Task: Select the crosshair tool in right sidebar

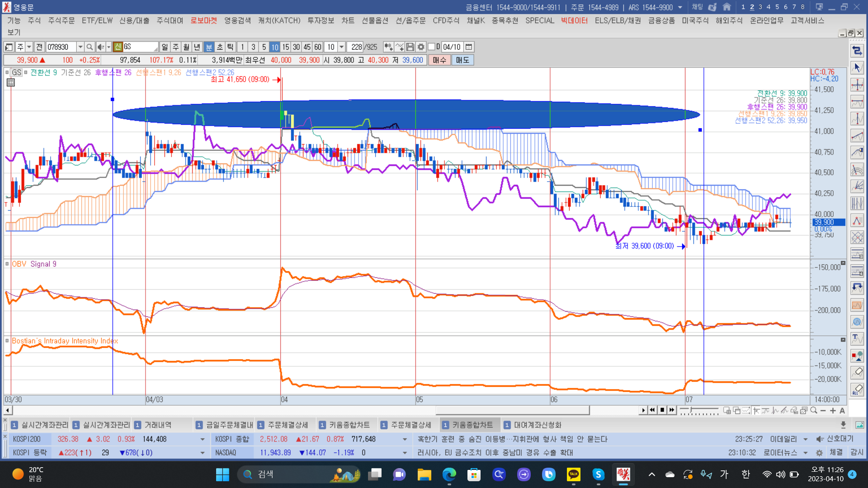Action: [x=857, y=85]
